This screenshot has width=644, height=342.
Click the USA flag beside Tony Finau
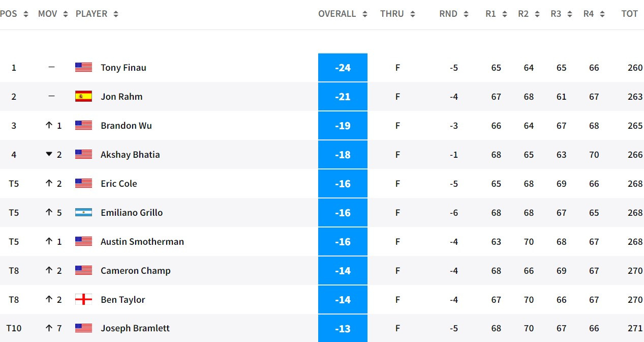tap(83, 67)
